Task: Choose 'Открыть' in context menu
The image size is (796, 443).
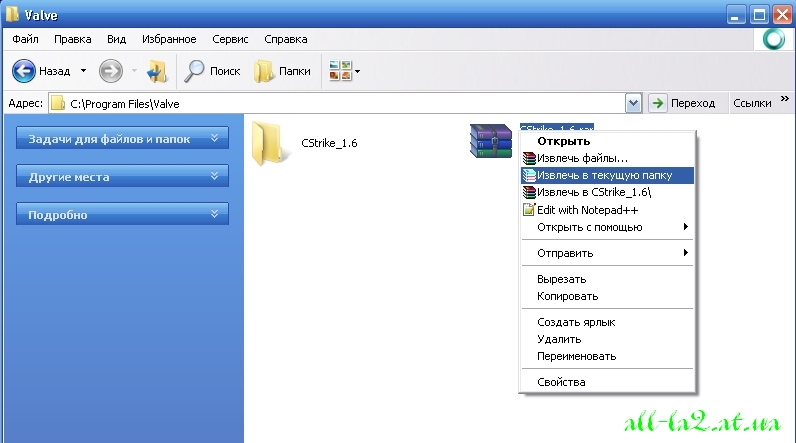Action: pos(607,141)
